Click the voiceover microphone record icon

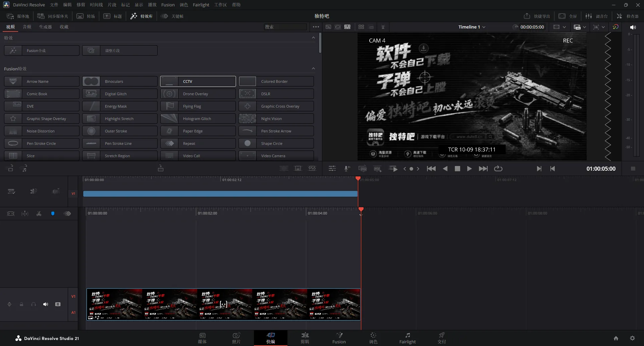pos(347,169)
